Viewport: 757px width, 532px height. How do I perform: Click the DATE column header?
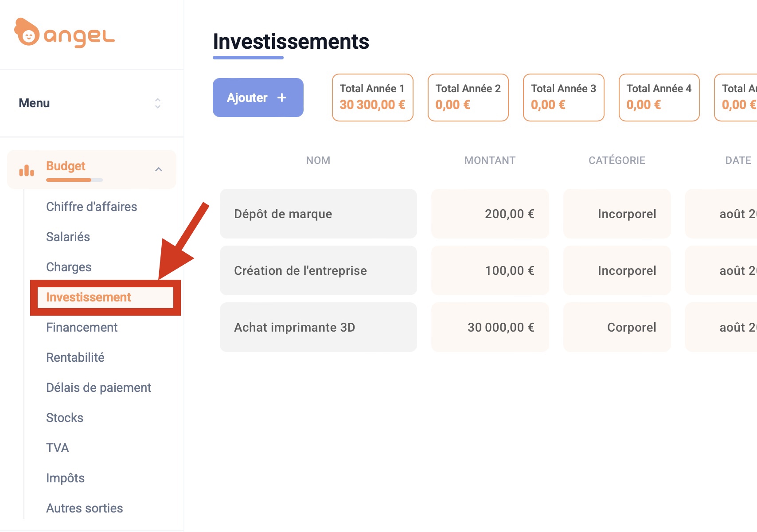(x=738, y=160)
